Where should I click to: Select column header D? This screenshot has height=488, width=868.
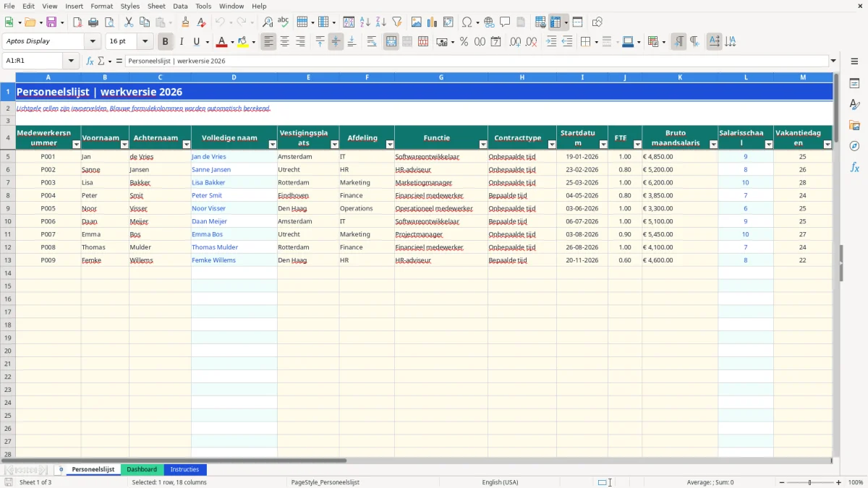pyautogui.click(x=234, y=77)
